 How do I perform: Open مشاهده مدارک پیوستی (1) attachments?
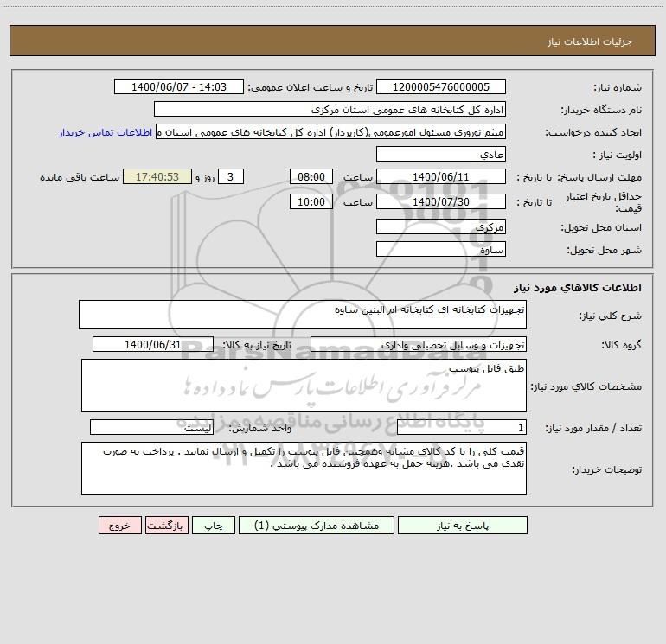[x=317, y=525]
